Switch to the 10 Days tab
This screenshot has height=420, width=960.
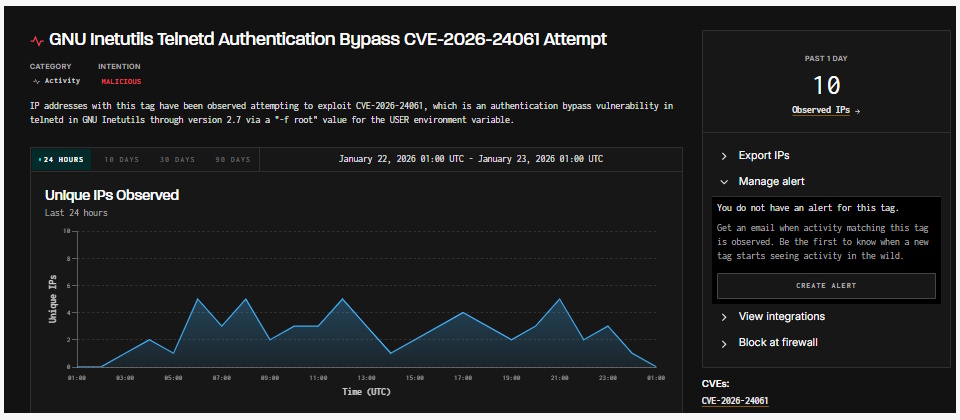pos(122,159)
